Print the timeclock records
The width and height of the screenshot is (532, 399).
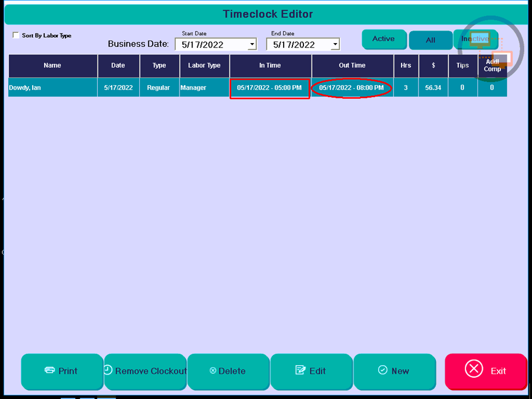point(62,371)
